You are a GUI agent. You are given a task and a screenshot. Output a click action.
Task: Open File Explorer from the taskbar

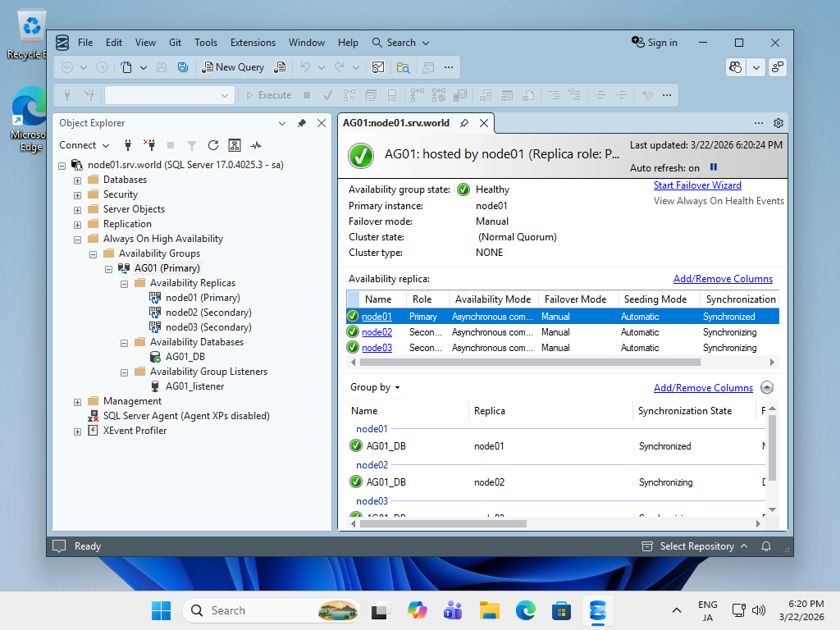(x=489, y=610)
